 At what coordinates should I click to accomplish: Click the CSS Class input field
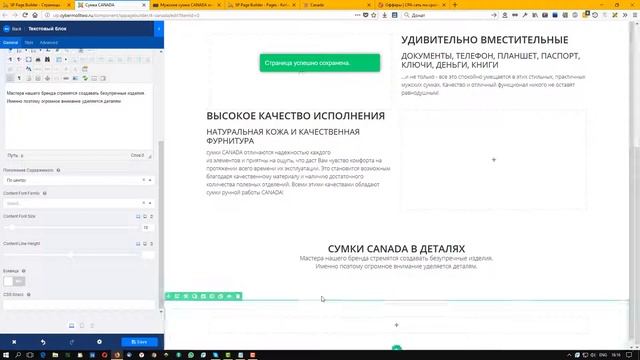(x=78, y=304)
